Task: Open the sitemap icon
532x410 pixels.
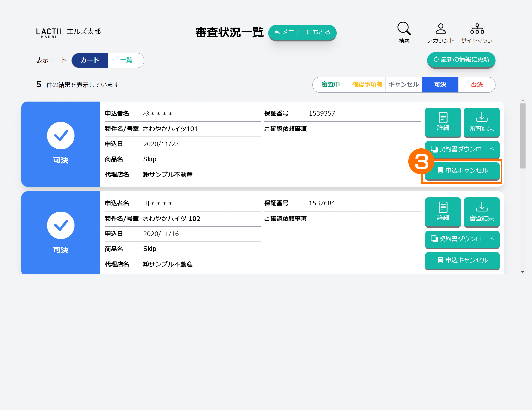Action: (x=477, y=29)
